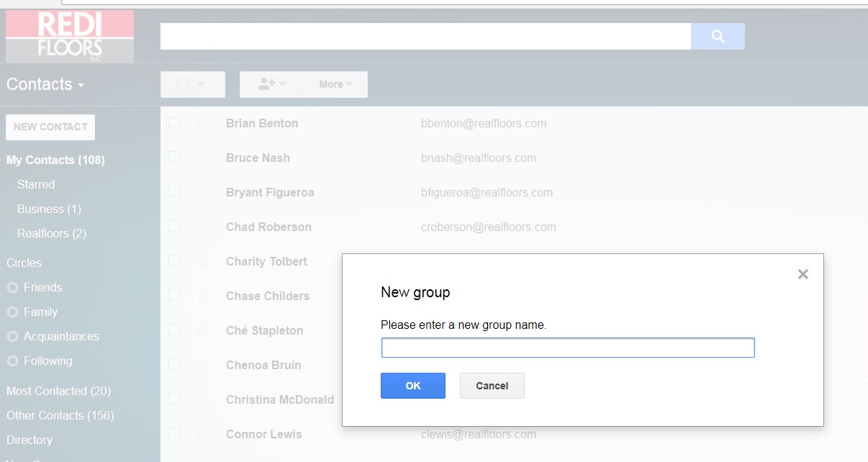Confirm the new group with OK

[413, 386]
